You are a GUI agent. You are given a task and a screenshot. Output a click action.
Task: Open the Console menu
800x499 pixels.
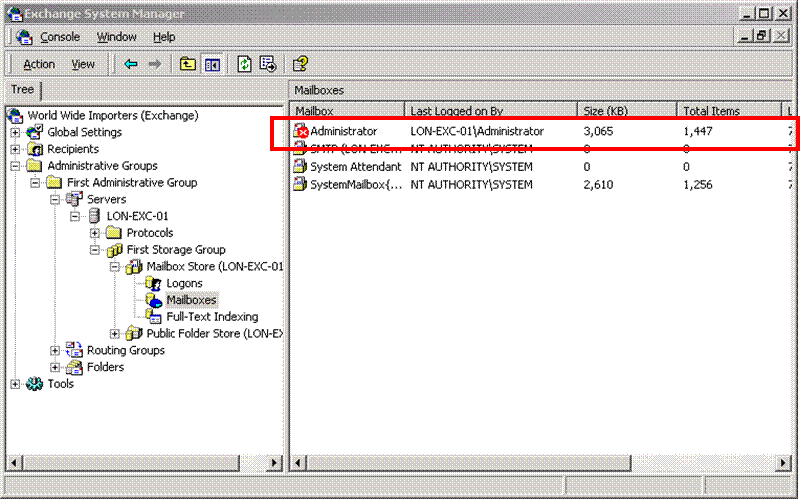point(60,37)
